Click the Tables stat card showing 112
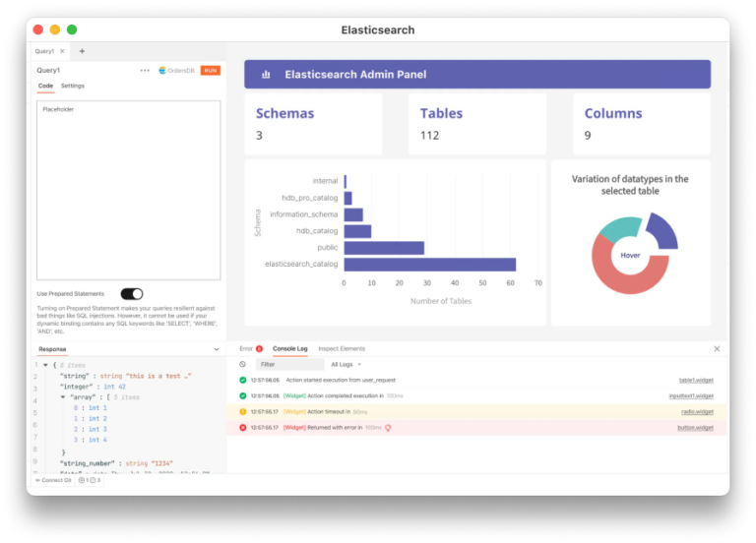This screenshot has width=756, height=543. click(x=477, y=124)
